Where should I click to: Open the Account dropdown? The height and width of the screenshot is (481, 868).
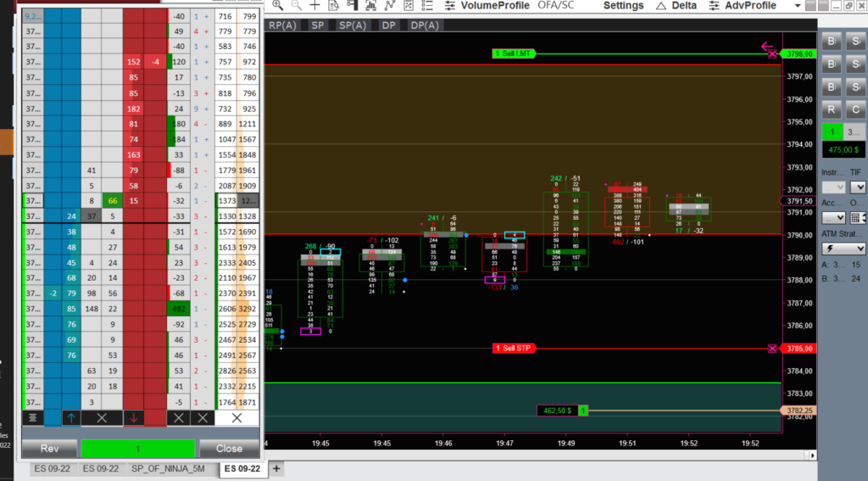coord(833,218)
